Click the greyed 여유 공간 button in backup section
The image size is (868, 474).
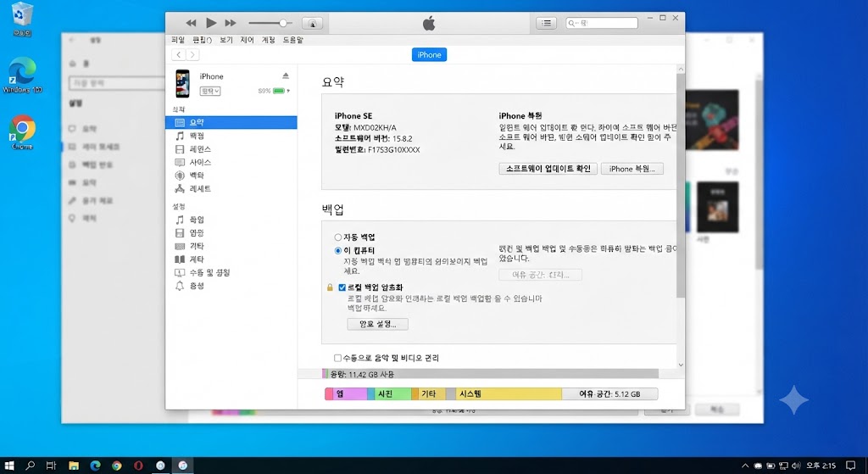(x=540, y=275)
